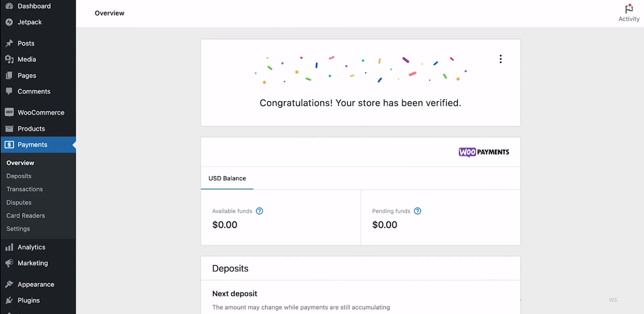Image resolution: width=644 pixels, height=314 pixels.
Task: Select the USD Balance tab
Action: point(227,178)
